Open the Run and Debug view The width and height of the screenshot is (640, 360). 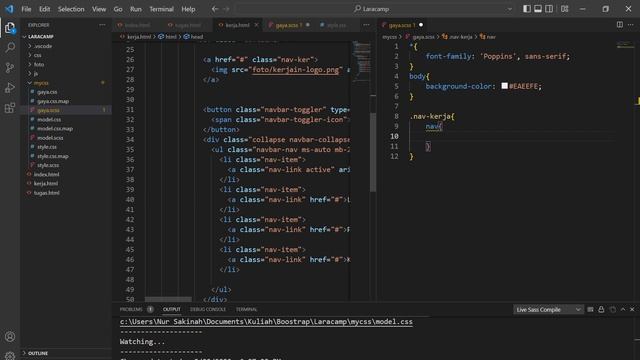(10, 88)
